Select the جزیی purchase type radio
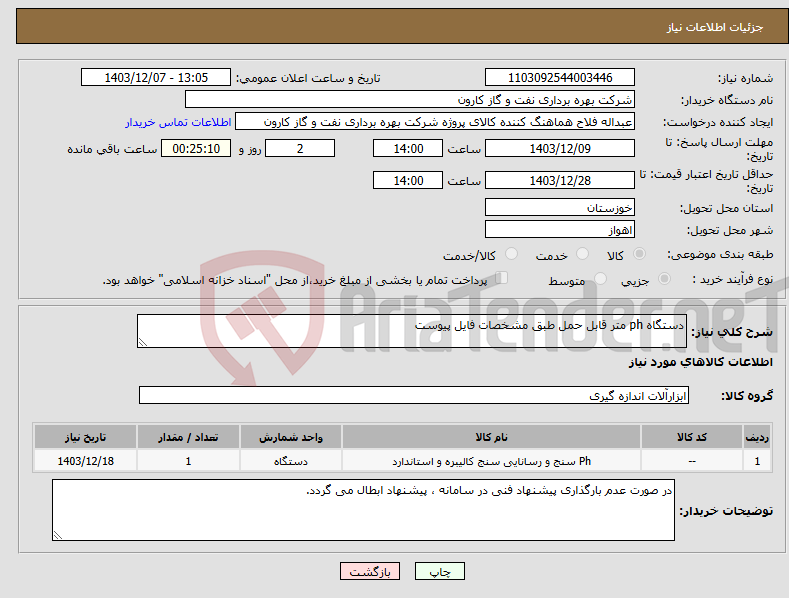This screenshot has width=789, height=598. 664,278
